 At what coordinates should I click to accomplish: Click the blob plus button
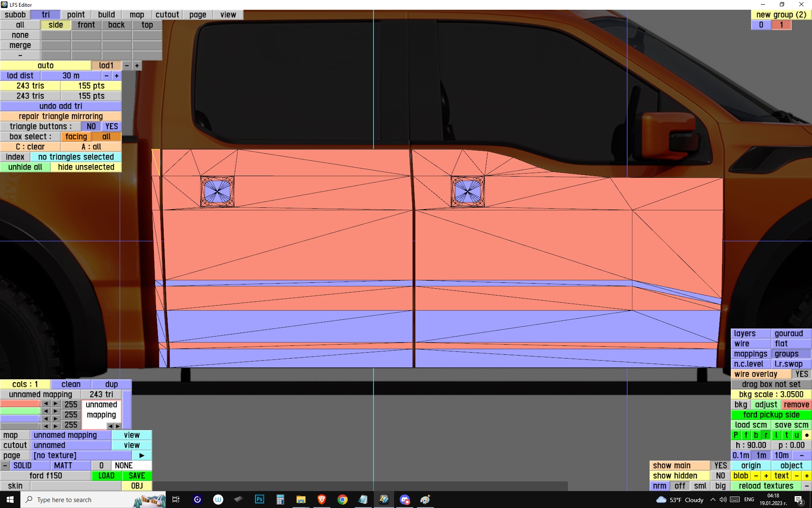coord(766,476)
